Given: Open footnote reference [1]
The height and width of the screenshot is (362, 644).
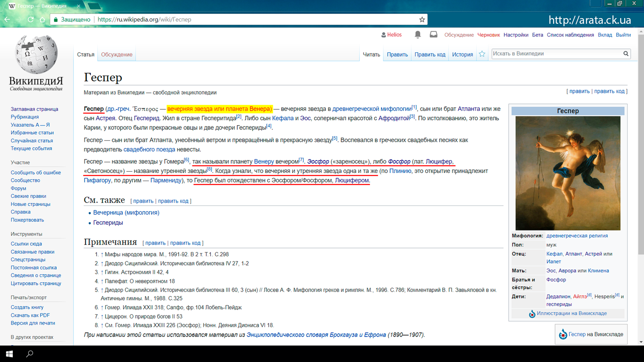Looking at the screenshot, I should click(x=414, y=107).
